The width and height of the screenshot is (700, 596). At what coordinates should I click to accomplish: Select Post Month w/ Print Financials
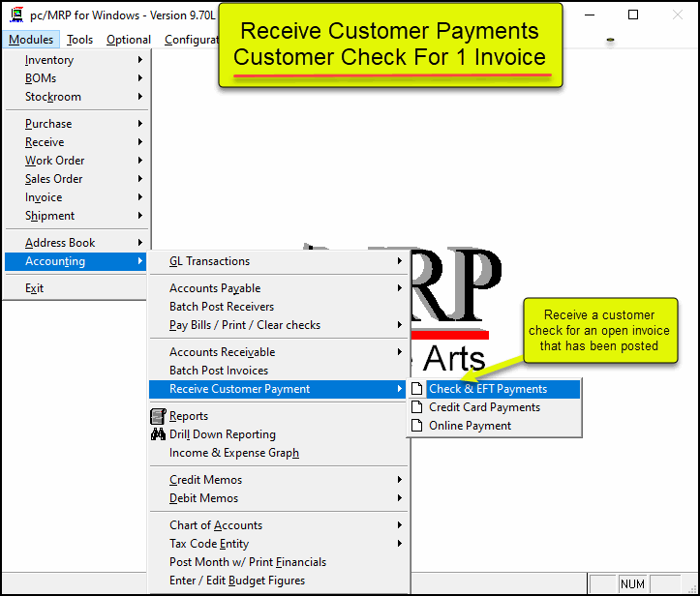tap(247, 562)
